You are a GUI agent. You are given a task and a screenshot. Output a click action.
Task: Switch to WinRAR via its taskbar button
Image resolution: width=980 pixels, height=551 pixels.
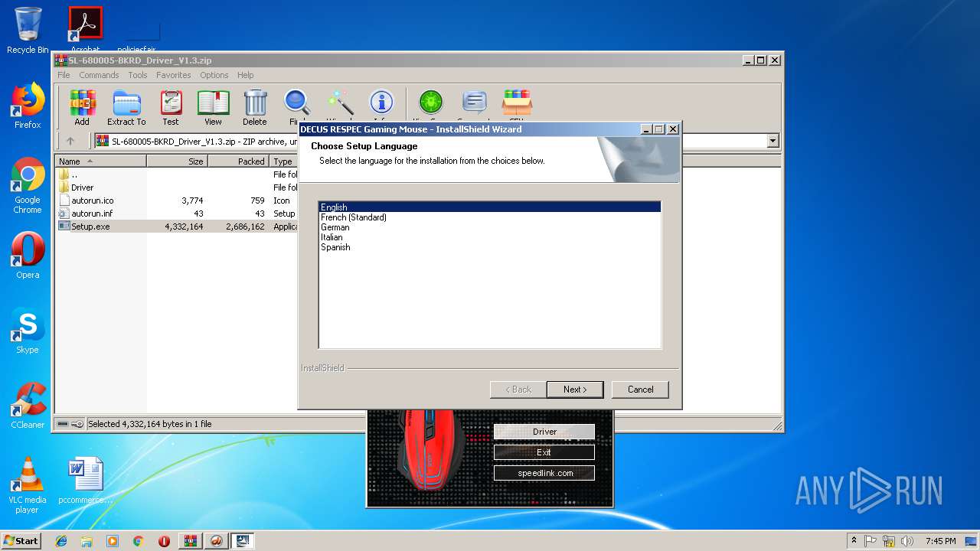(x=191, y=541)
